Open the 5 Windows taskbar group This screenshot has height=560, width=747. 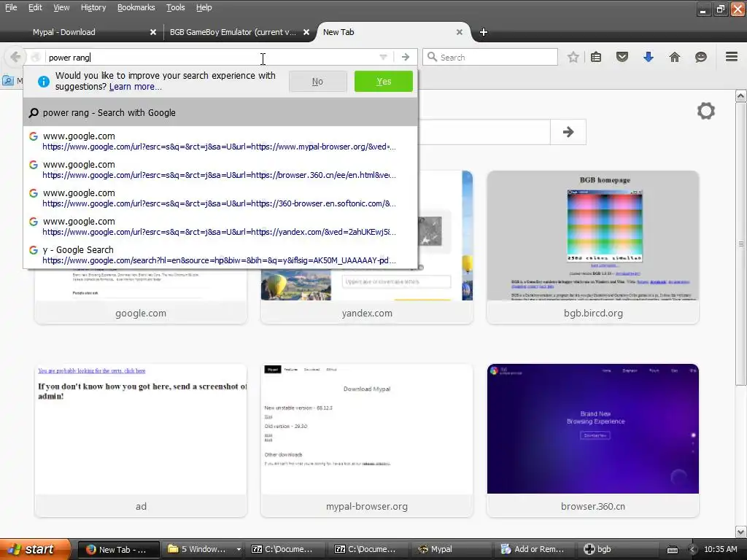pyautogui.click(x=204, y=550)
